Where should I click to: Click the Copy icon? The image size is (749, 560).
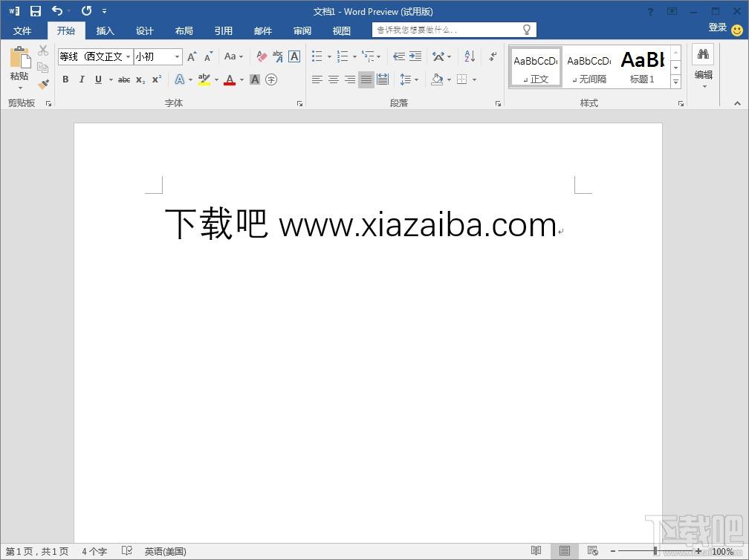(x=43, y=68)
